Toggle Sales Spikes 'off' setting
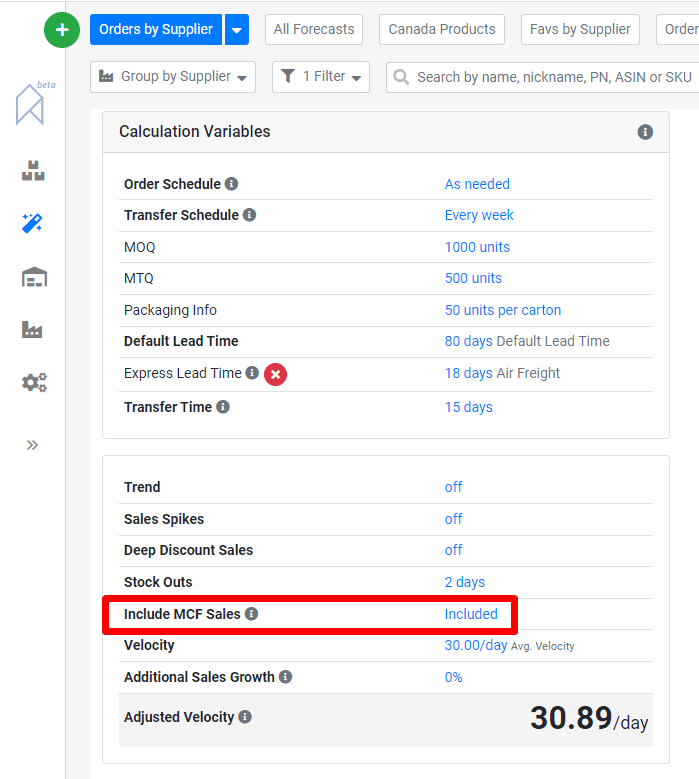The height and width of the screenshot is (779, 699). click(453, 519)
